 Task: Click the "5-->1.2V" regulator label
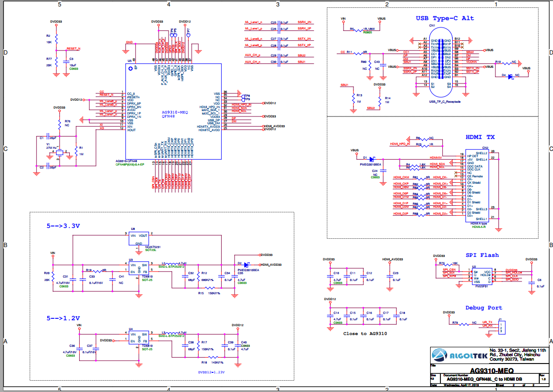pos(63,318)
